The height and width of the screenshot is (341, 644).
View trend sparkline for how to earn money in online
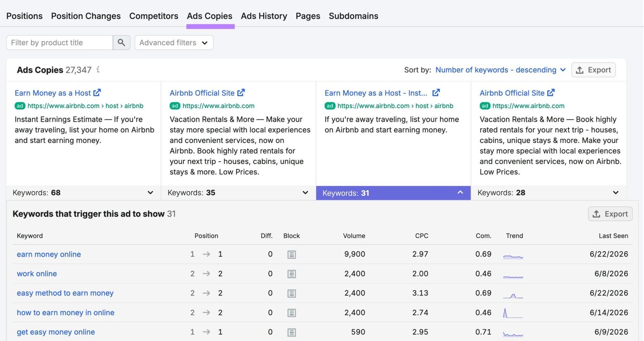pyautogui.click(x=513, y=313)
